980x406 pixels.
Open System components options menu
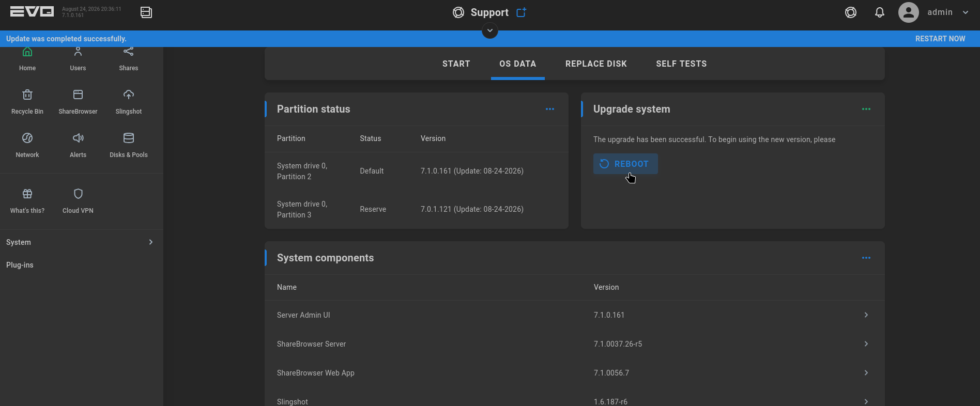click(866, 258)
